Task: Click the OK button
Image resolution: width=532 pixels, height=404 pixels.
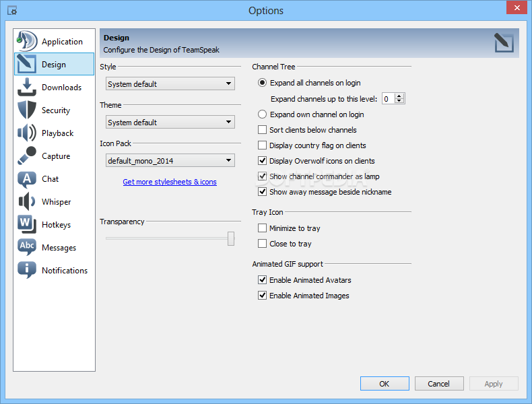Action: tap(385, 384)
